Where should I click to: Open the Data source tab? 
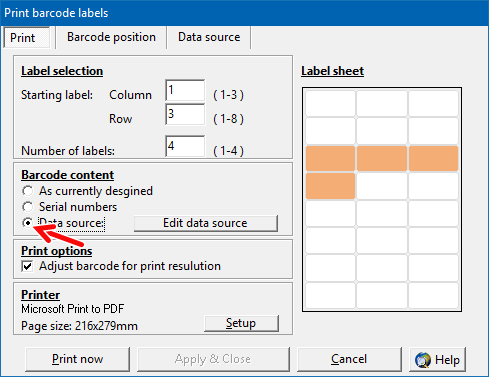click(x=209, y=37)
